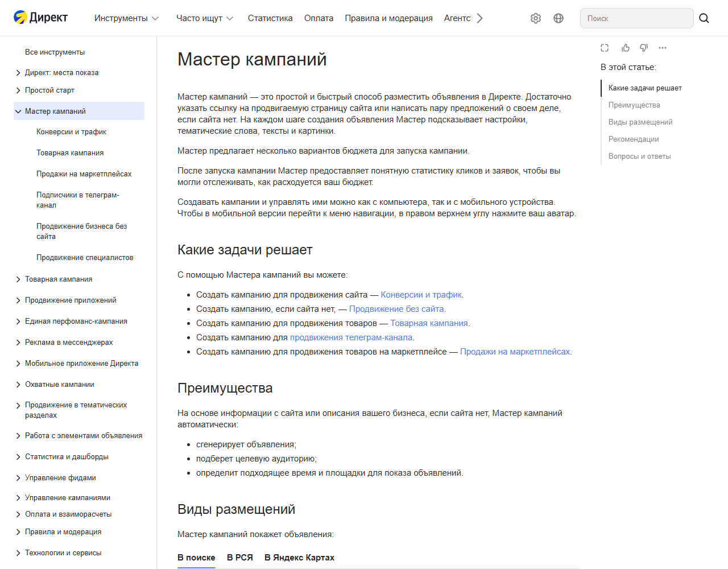728x569 pixels.
Task: Open the three-dots more options menu
Action: pos(663,48)
